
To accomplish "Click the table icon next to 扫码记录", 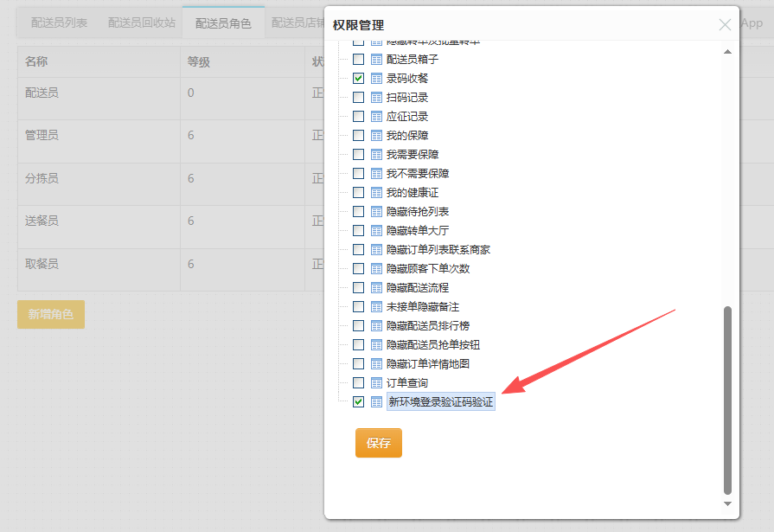I will [x=376, y=98].
